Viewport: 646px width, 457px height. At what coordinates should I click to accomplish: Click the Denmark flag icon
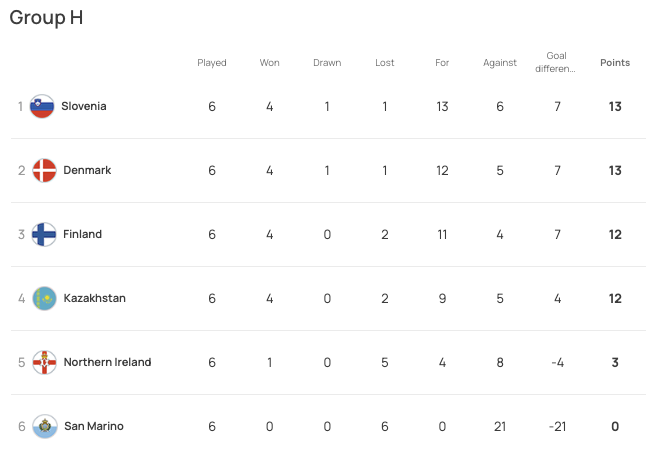[44, 171]
